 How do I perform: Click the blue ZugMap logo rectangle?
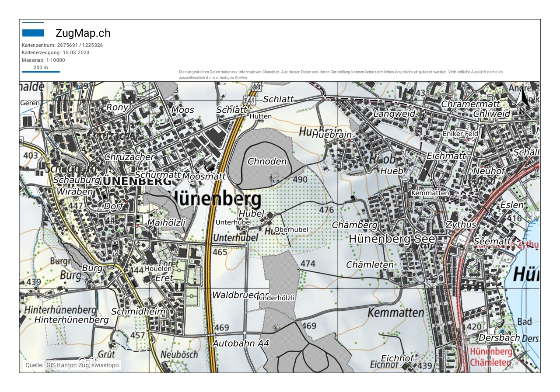point(33,33)
